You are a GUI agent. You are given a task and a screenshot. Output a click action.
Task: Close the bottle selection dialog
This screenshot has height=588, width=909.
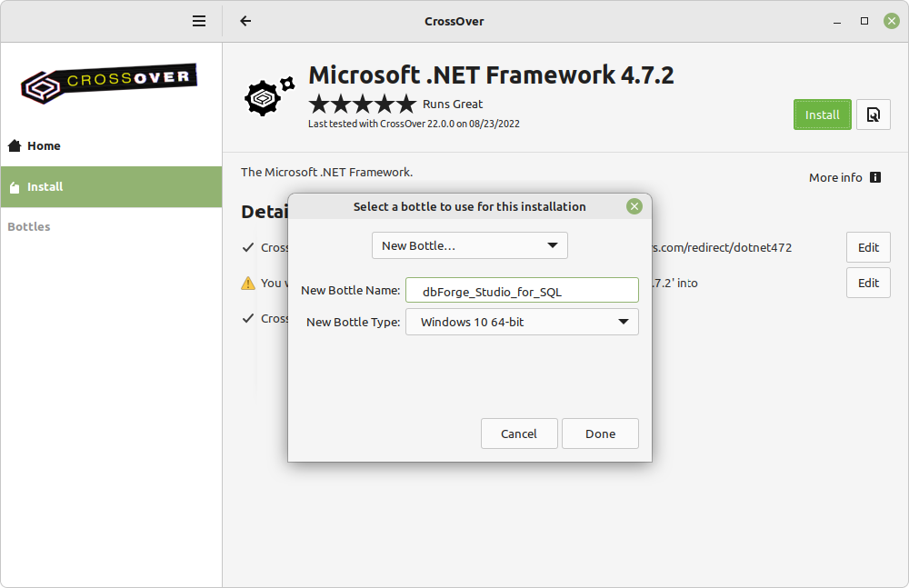(634, 206)
